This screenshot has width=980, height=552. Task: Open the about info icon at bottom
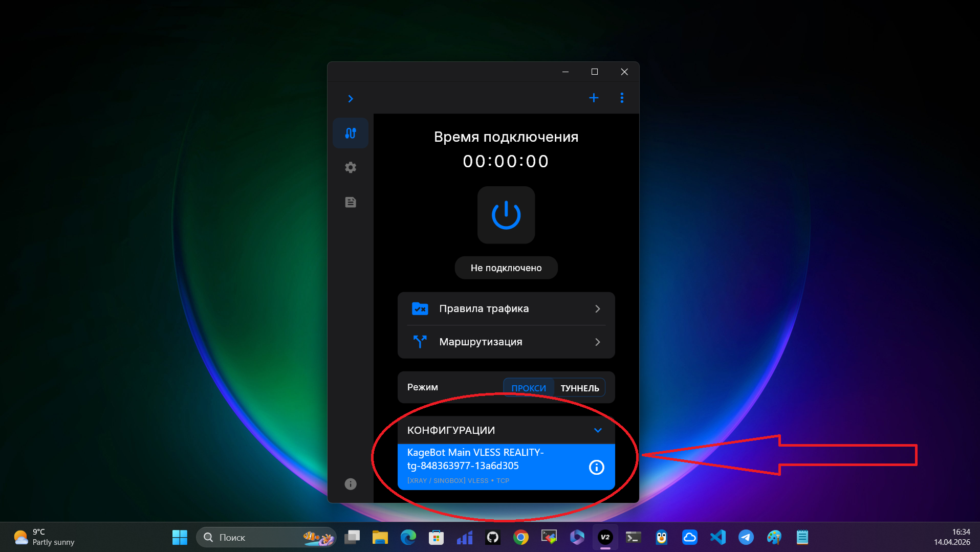(350, 483)
